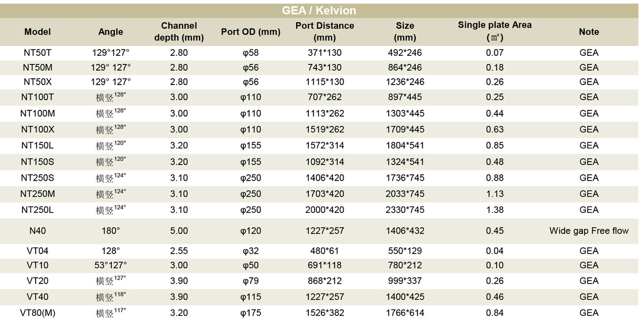The image size is (644, 336).
Task: Click the '1115*130' port distance
Action: tap(324, 82)
